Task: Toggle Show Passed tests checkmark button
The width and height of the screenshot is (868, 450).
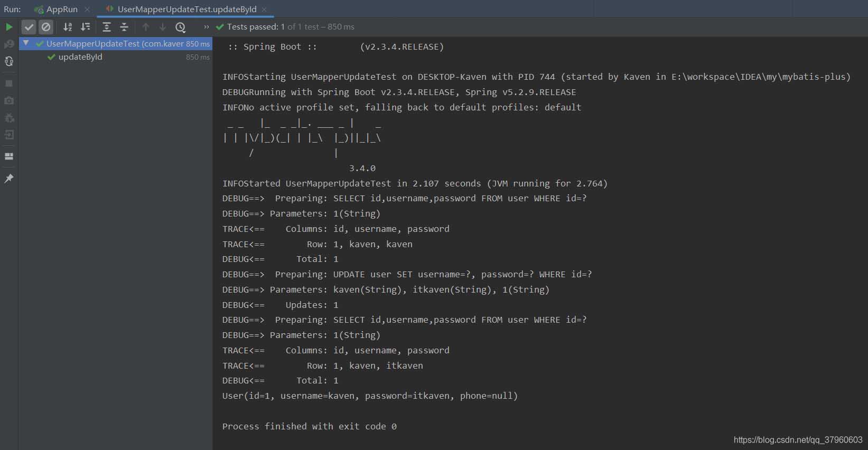Action: pos(29,27)
